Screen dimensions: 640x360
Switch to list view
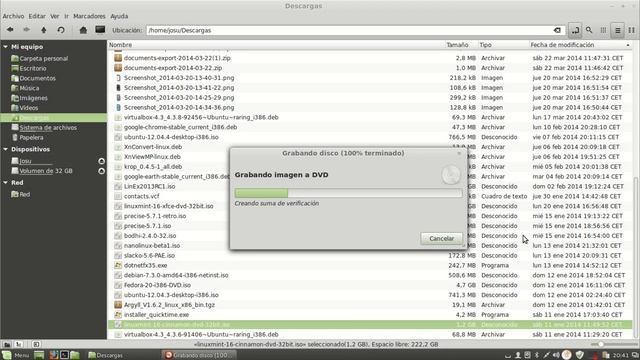tap(618, 30)
